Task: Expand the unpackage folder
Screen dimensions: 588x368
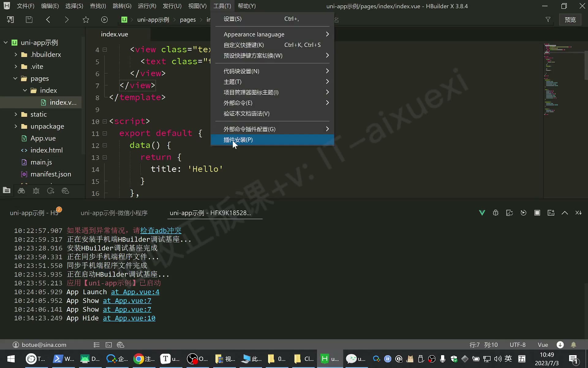Action: click(16, 126)
